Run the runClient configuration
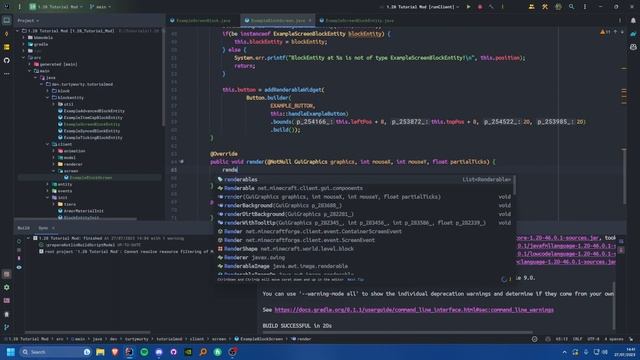Image resolution: width=640 pixels, height=360 pixels. [x=469, y=7]
